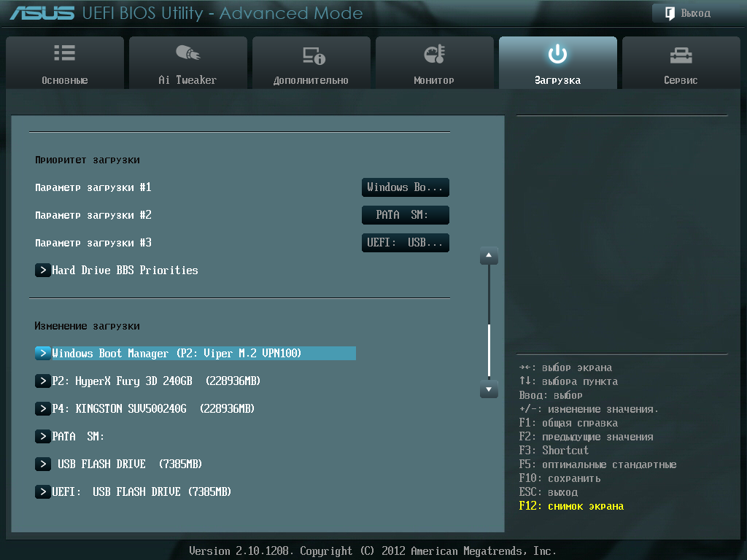Click the exit door icon beside Выход

pyautogui.click(x=670, y=13)
